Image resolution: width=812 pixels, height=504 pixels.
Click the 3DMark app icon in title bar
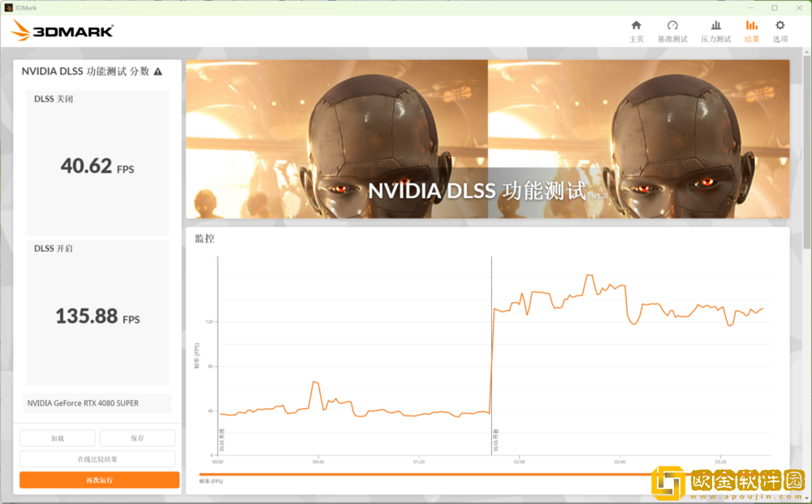(x=8, y=7)
